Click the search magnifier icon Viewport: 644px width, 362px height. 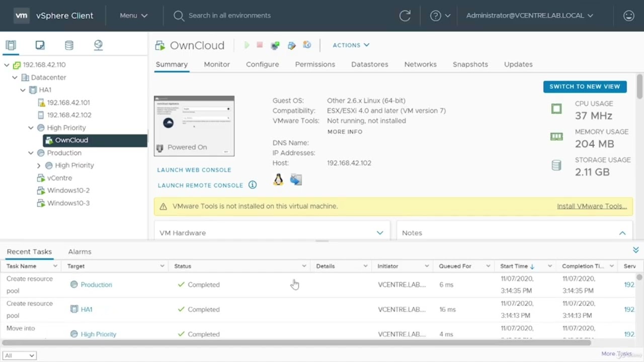178,16
